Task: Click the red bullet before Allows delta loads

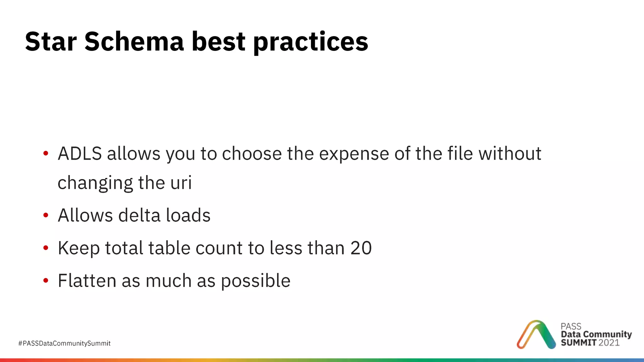Action: click(46, 215)
